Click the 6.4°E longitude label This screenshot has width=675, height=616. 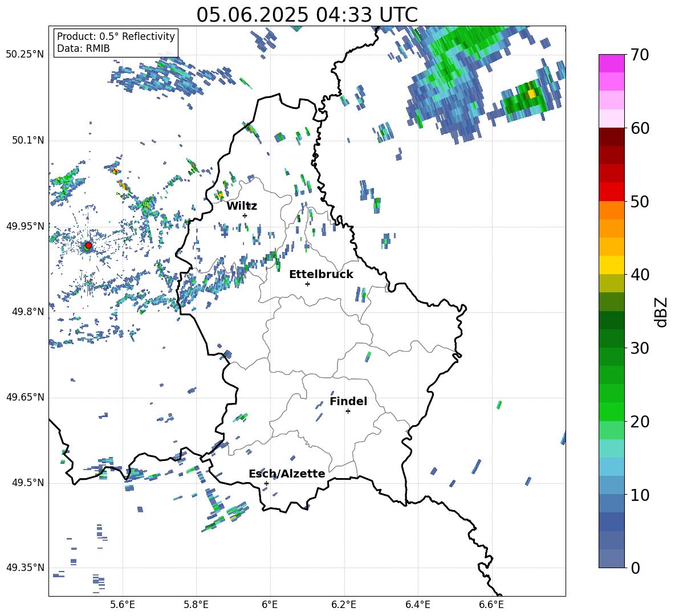point(417,605)
